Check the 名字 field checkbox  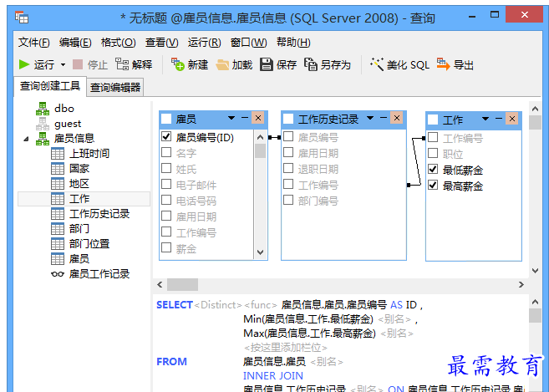click(x=166, y=152)
